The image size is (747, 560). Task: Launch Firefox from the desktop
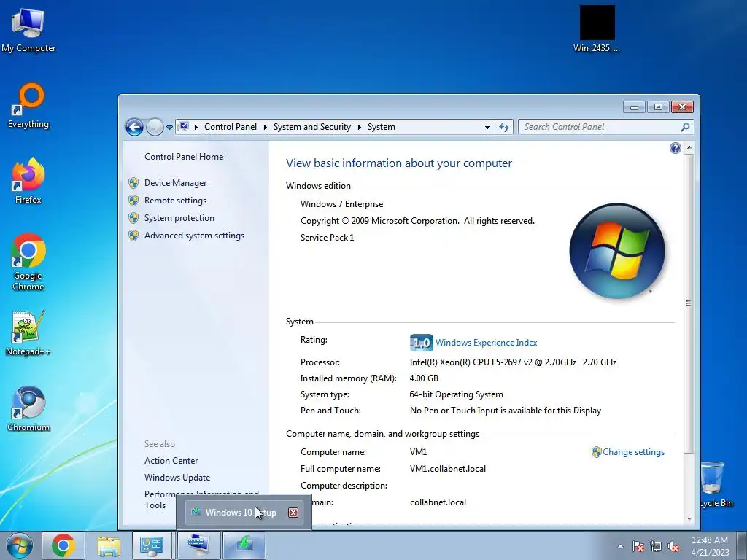[x=28, y=181]
